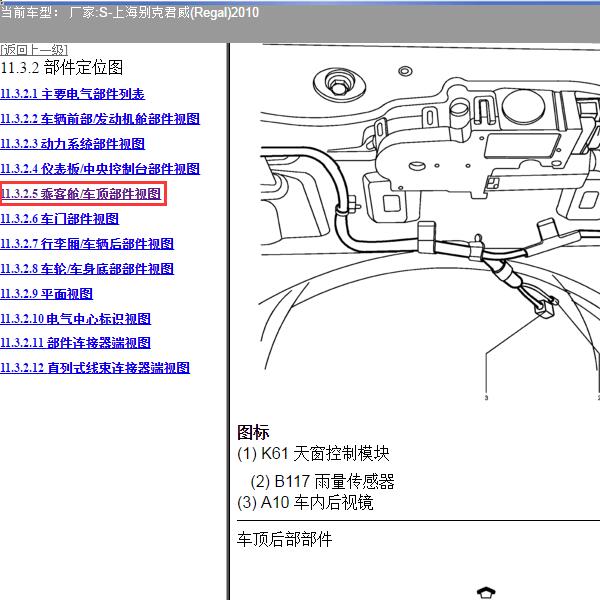Viewport: 600px width, 600px height.
Task: Open 11.3.2.3 动力系统部件视图 link
Action: pyautogui.click(x=72, y=144)
